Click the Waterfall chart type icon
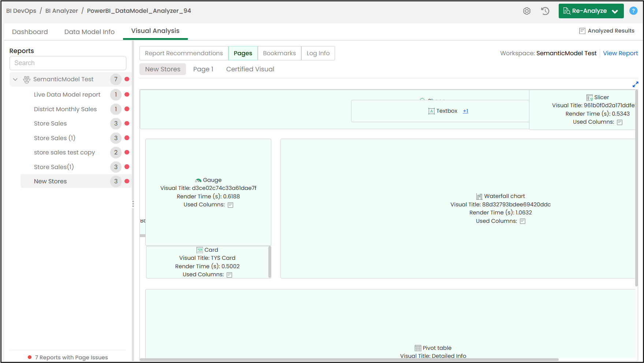Screen dimensions: 644x363 click(x=479, y=197)
